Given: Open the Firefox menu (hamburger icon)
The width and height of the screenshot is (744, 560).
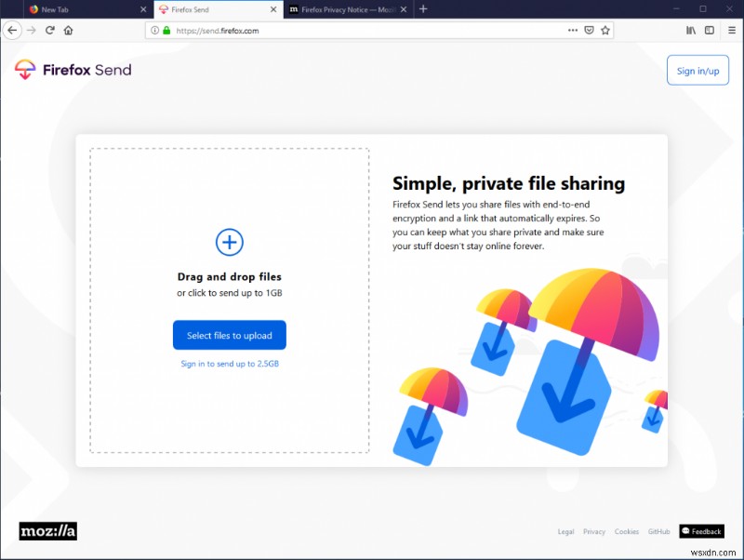Looking at the screenshot, I should [731, 30].
